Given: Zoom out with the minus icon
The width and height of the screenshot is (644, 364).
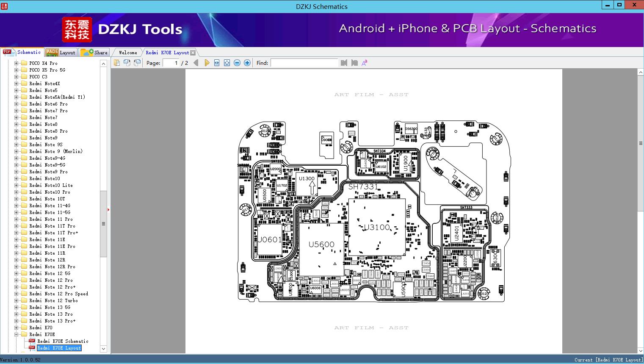Looking at the screenshot, I should (x=237, y=63).
